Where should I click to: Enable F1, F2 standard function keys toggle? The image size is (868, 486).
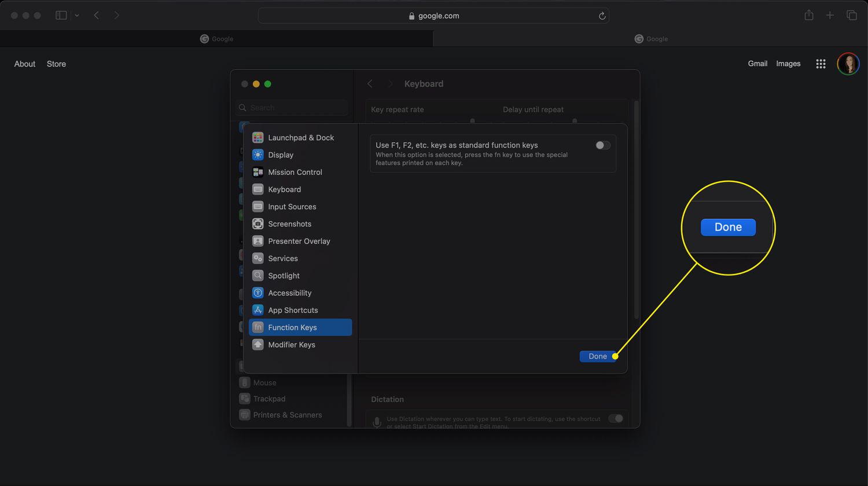[602, 145]
